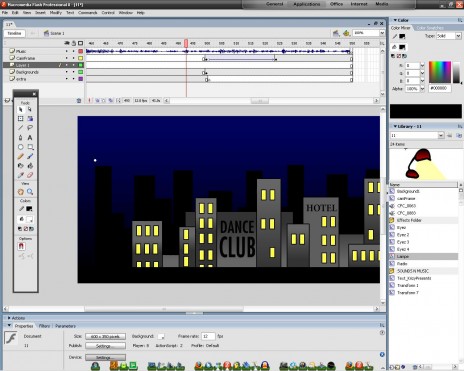This screenshot has width=464, height=371.
Task: Select the Zoom magnifier tool
Action: [30, 192]
